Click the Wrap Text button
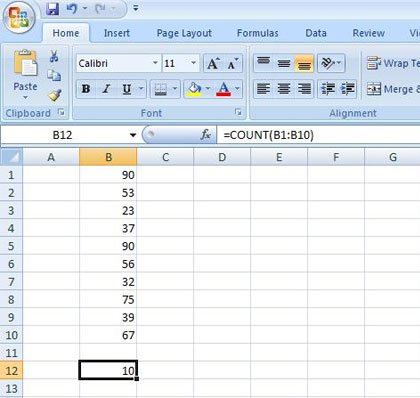The width and height of the screenshot is (420, 398). click(393, 63)
